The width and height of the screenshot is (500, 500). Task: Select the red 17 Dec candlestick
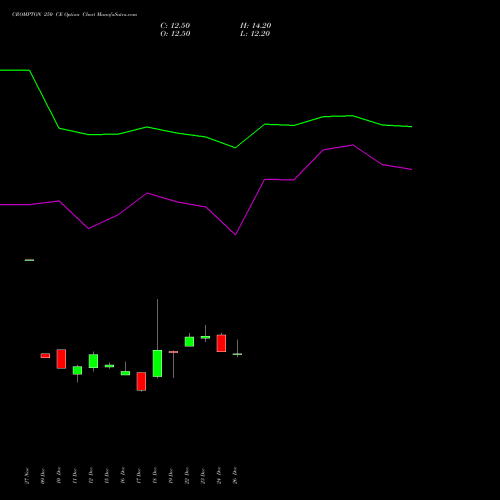141,382
